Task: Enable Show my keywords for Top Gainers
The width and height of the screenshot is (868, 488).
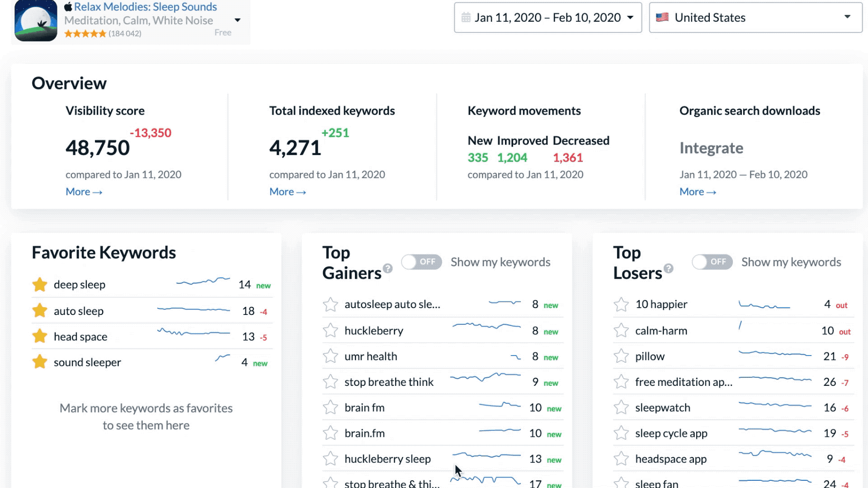Action: [x=421, y=262]
